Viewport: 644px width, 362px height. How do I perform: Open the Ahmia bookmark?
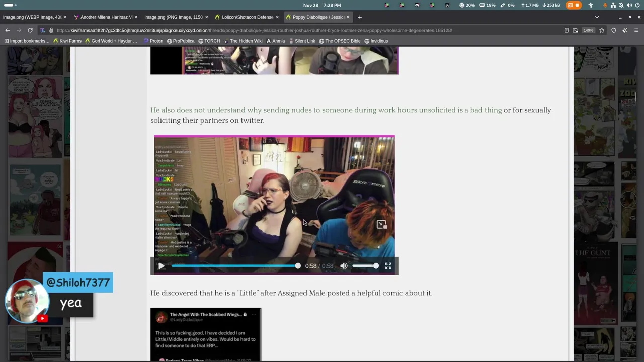point(275,41)
